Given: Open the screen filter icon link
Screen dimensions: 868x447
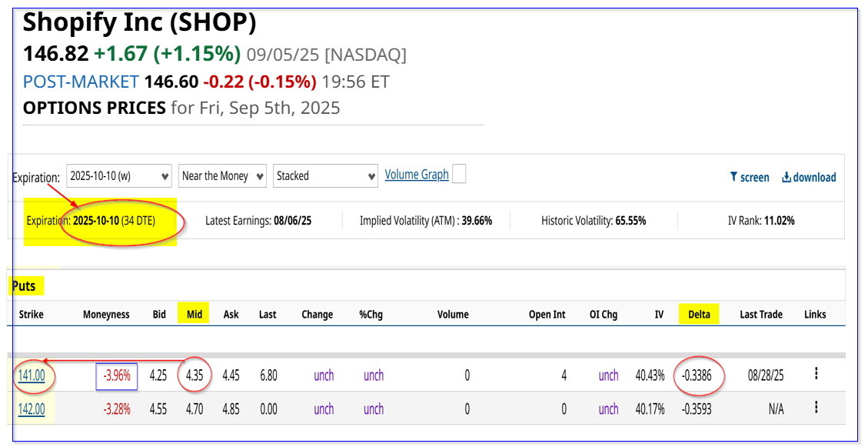Looking at the screenshot, I should pyautogui.click(x=750, y=177).
